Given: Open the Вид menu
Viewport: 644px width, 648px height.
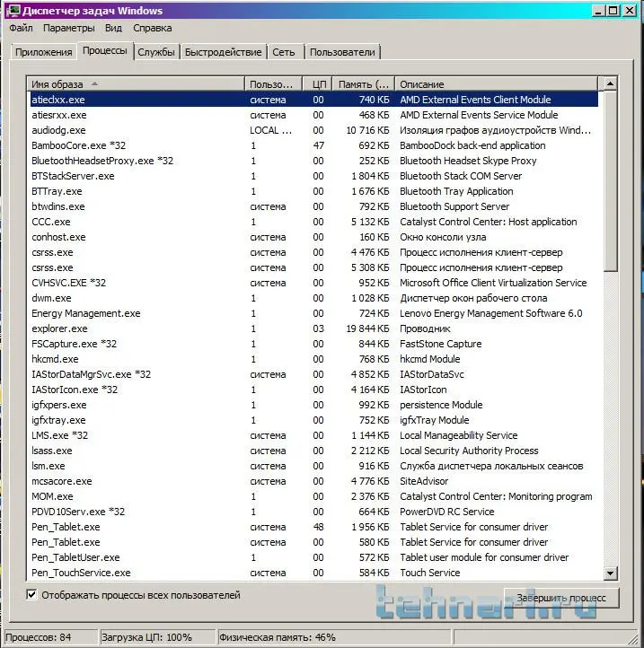Looking at the screenshot, I should (x=113, y=28).
